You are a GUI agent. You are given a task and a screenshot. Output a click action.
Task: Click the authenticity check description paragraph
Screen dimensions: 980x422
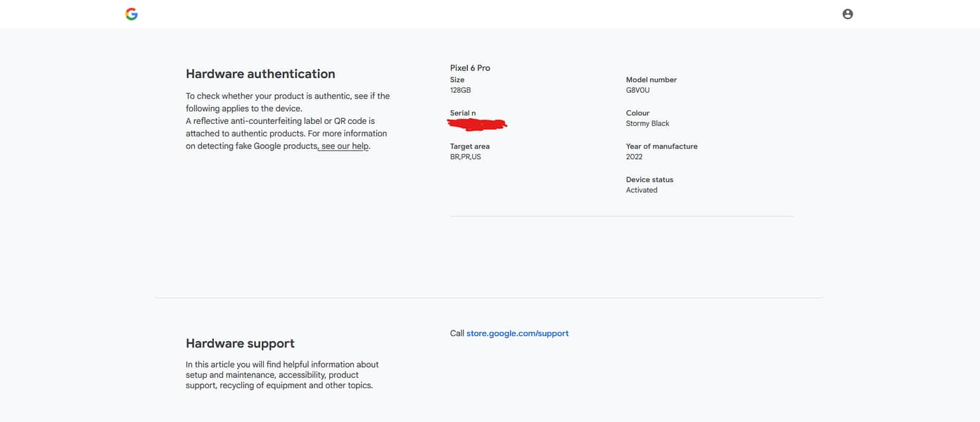click(288, 121)
